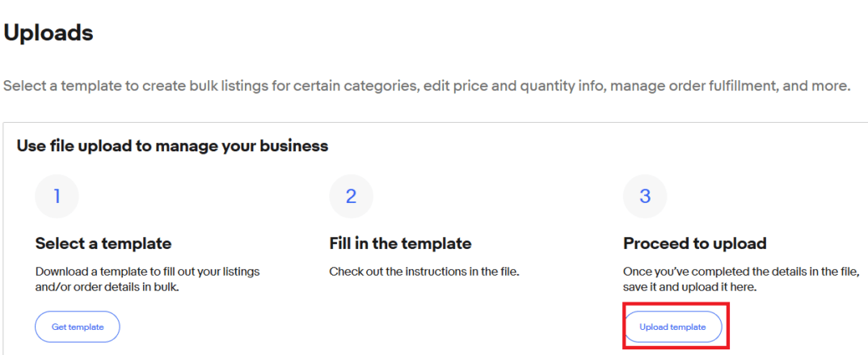Select the step 1 number circle
This screenshot has width=868, height=355.
(57, 197)
